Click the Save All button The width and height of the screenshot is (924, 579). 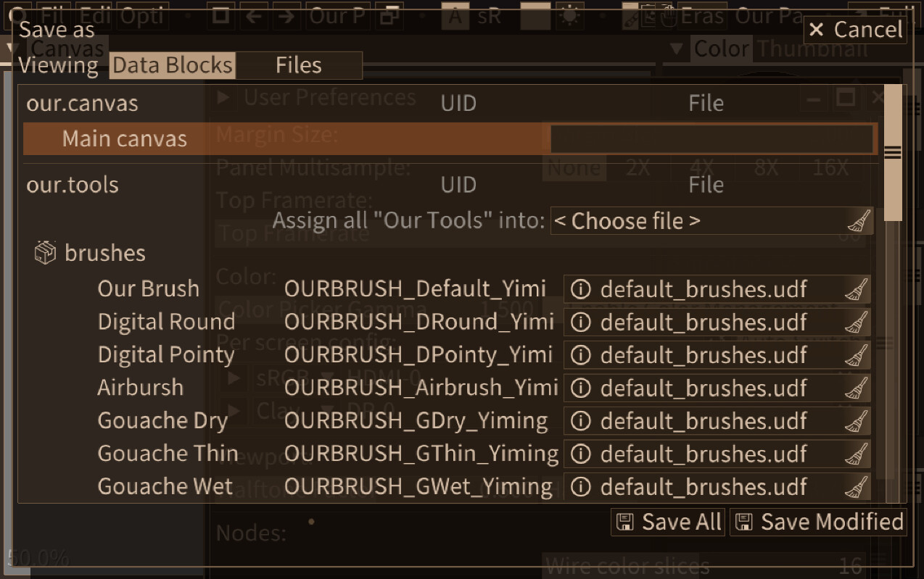click(x=668, y=522)
